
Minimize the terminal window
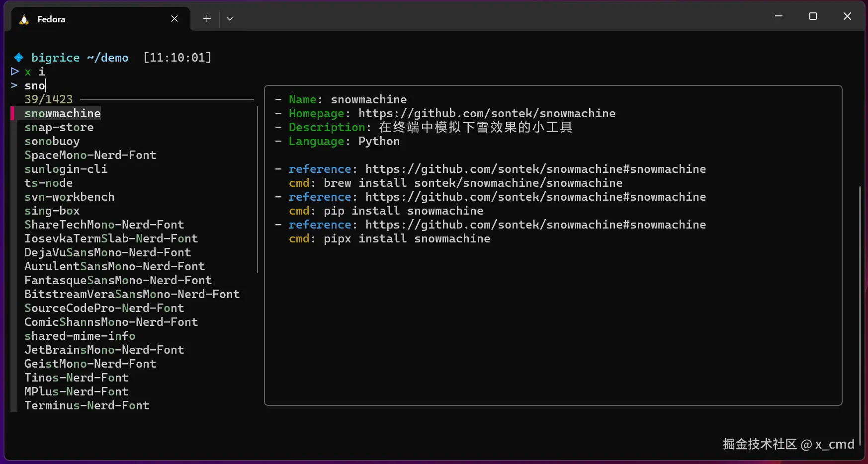779,16
